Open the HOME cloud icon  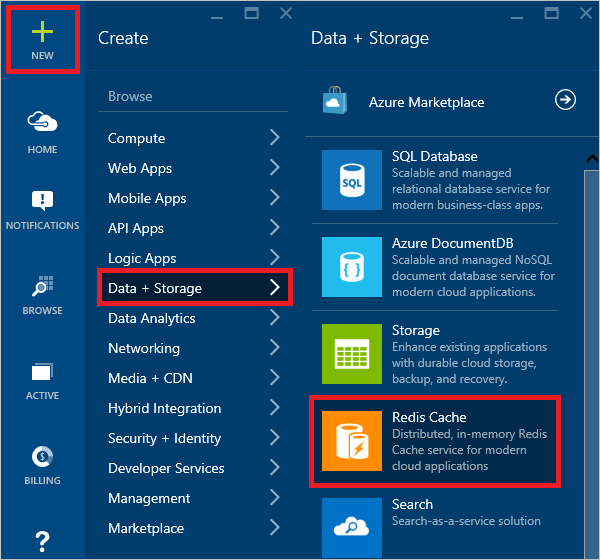pos(42,122)
